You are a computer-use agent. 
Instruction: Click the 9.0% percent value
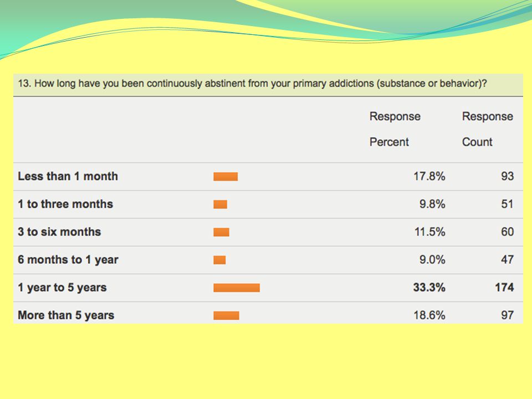pos(432,259)
